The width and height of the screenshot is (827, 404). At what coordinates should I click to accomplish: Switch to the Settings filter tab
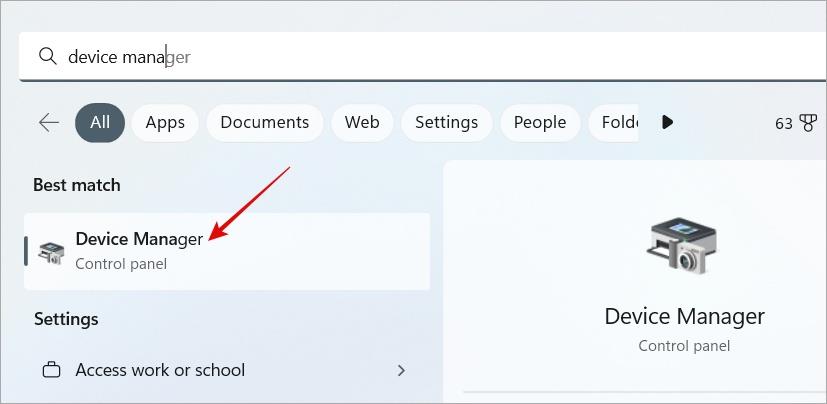click(447, 122)
